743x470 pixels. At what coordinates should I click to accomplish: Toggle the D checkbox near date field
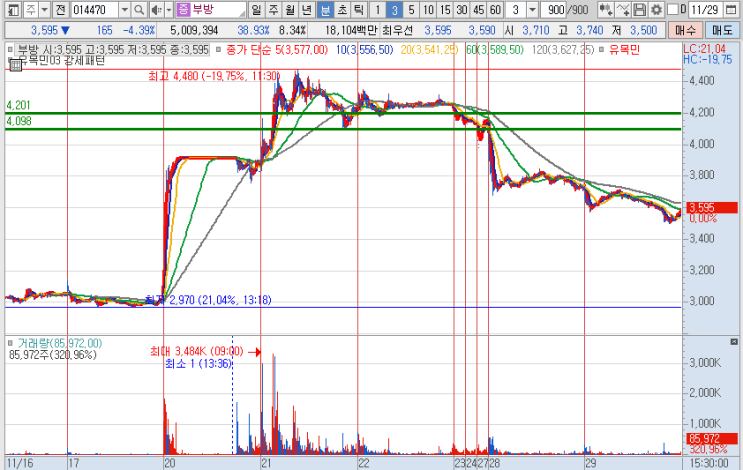672,9
